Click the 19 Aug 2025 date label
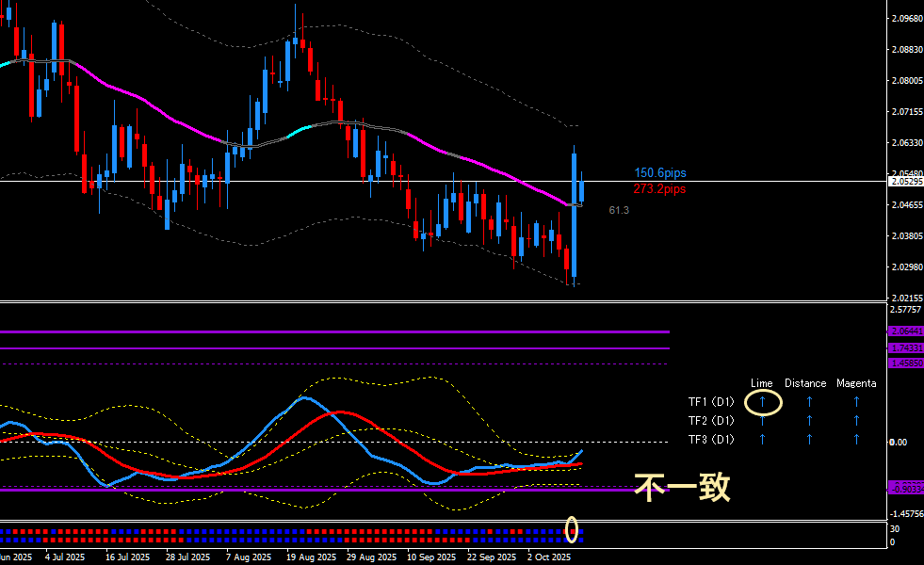The height and width of the screenshot is (565, 924). [310, 557]
